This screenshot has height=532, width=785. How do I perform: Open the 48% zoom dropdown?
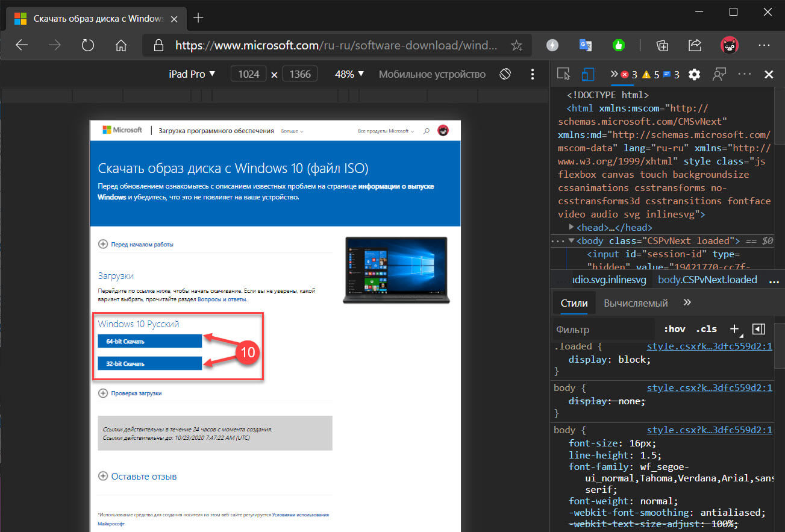click(x=349, y=74)
